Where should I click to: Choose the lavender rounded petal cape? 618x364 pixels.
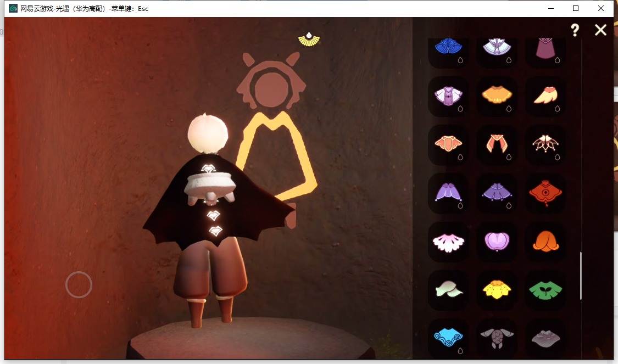click(x=497, y=242)
